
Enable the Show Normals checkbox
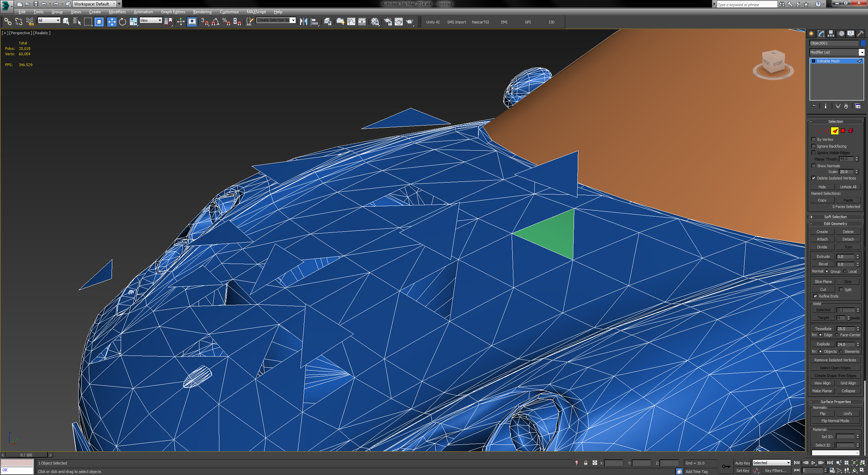click(813, 166)
